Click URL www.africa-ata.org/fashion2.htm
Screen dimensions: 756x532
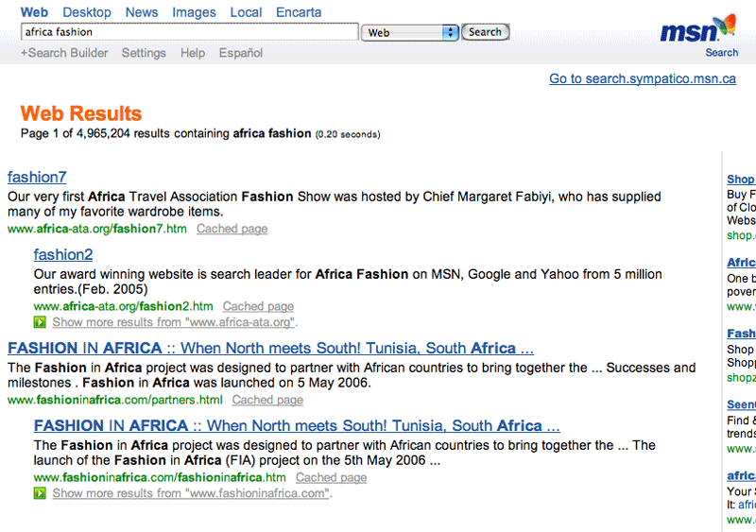click(123, 306)
